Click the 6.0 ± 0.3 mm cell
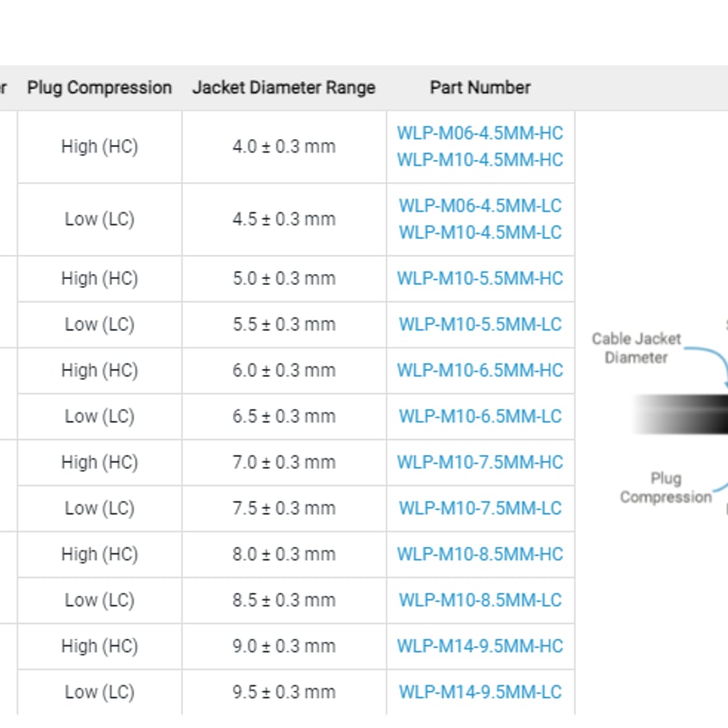728x728 pixels. 284,370
